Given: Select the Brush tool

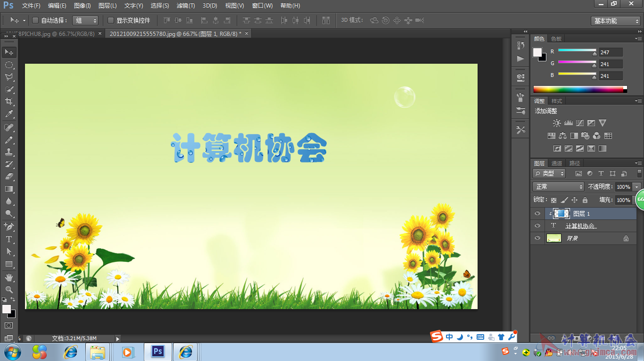Looking at the screenshot, I should pos(9,140).
